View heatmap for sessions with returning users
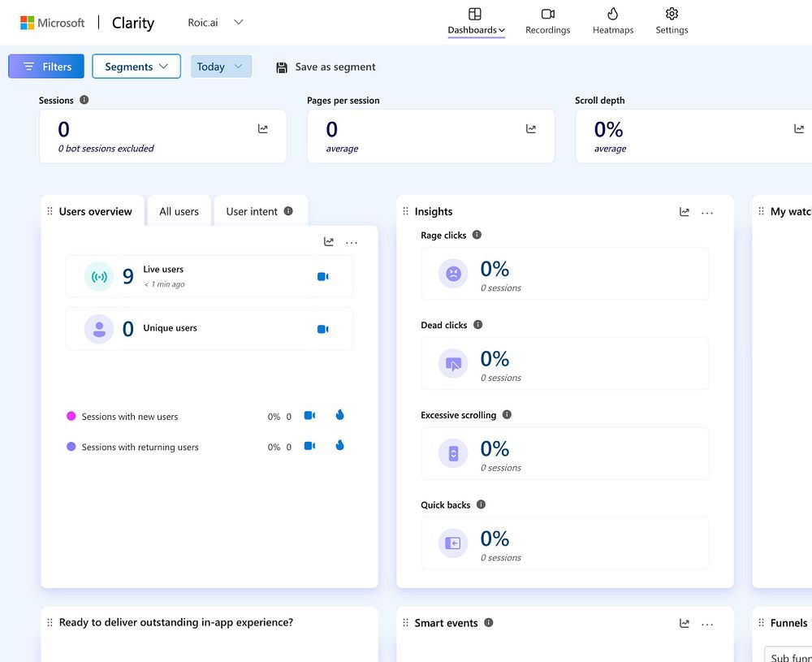Image resolution: width=812 pixels, height=662 pixels. click(339, 445)
